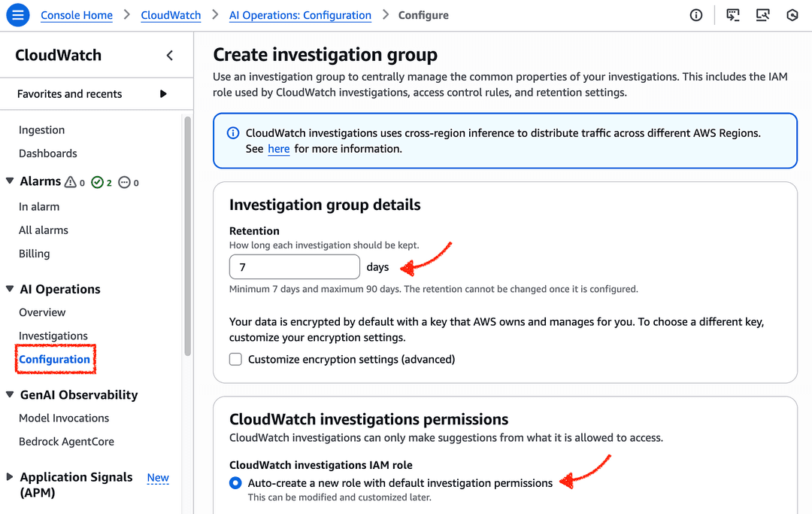The width and height of the screenshot is (812, 514).
Task: Open AI Operations: Configuration breadcrumb
Action: pos(300,15)
